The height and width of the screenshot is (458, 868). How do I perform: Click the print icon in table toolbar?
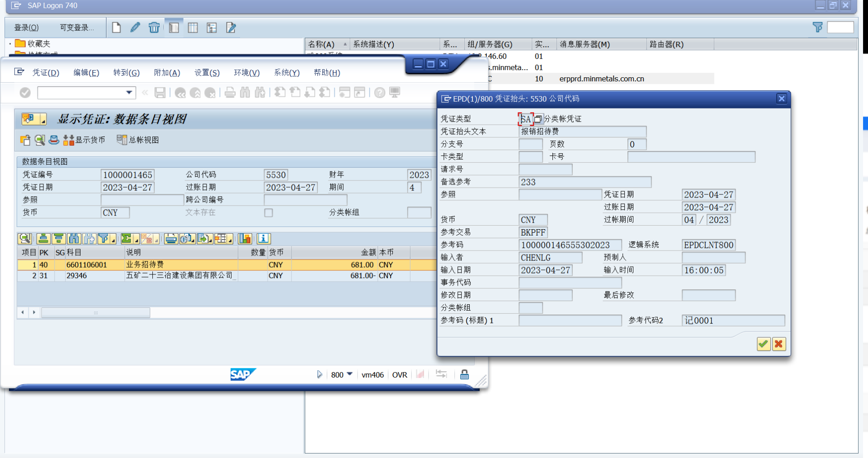[171, 239]
